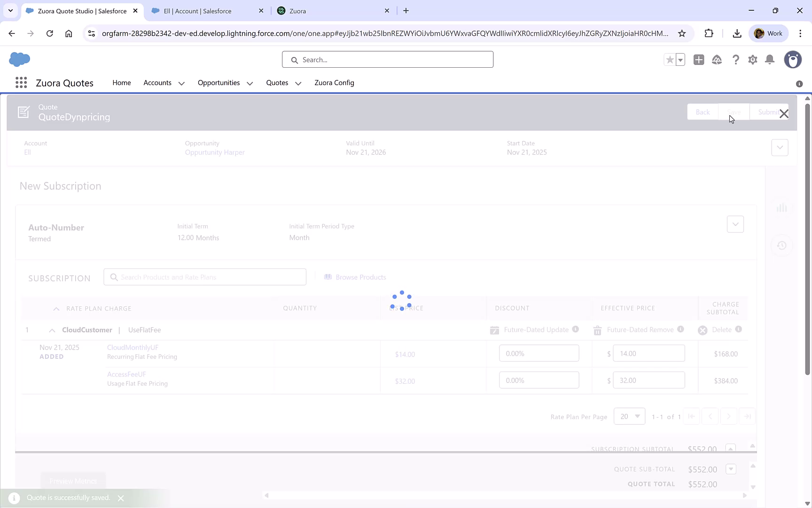Open the notifications bell
This screenshot has height=508, width=812.
(769, 60)
